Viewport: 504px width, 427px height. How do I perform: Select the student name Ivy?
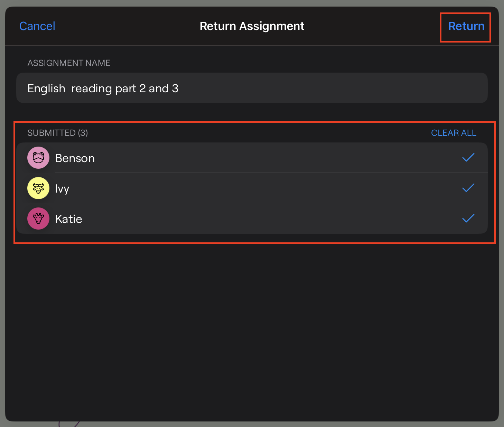click(62, 189)
